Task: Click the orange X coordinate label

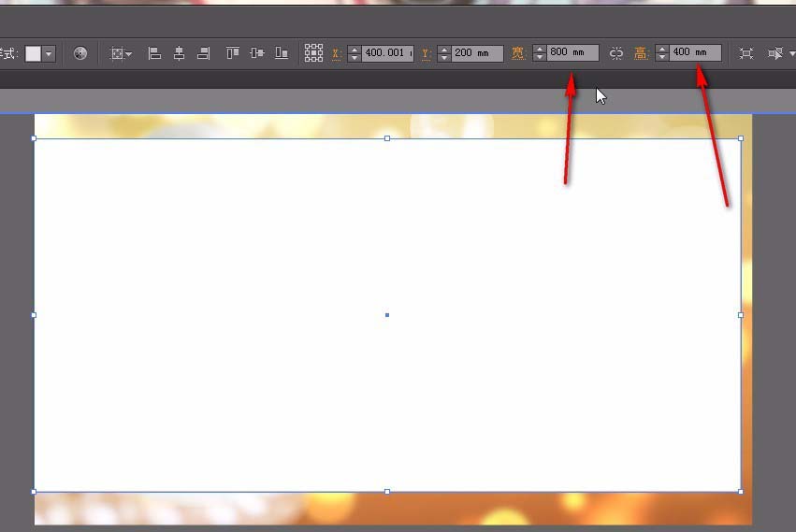Action: coord(336,54)
